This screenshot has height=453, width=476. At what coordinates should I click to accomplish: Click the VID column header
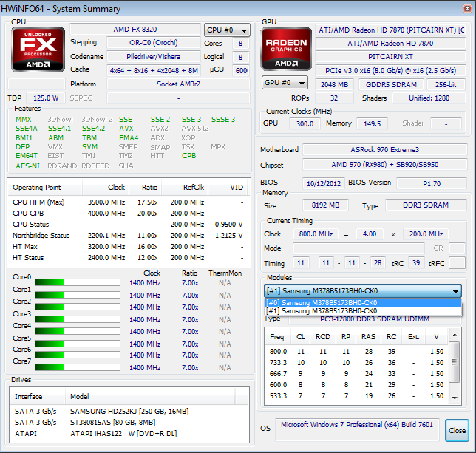[228, 188]
